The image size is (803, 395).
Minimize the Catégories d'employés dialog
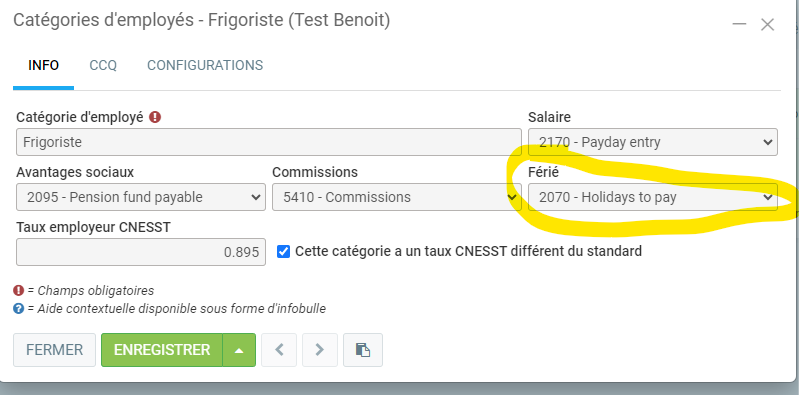(x=739, y=24)
